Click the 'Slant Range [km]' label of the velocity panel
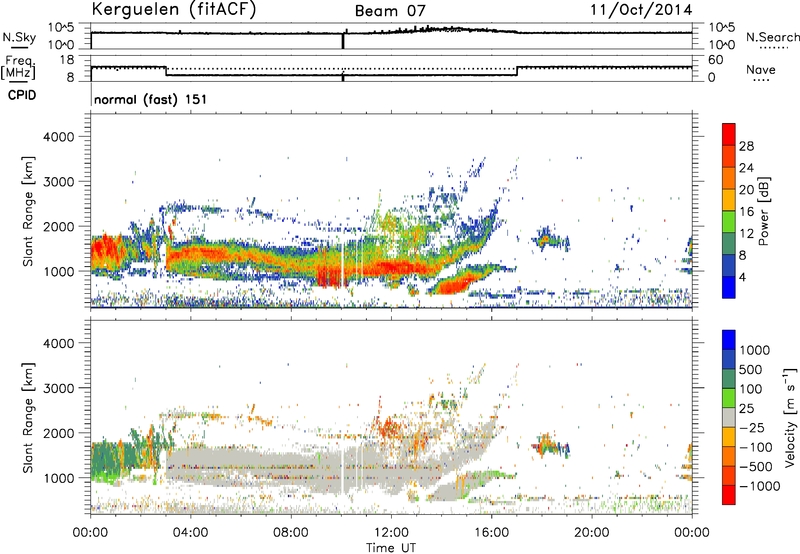 28,418
